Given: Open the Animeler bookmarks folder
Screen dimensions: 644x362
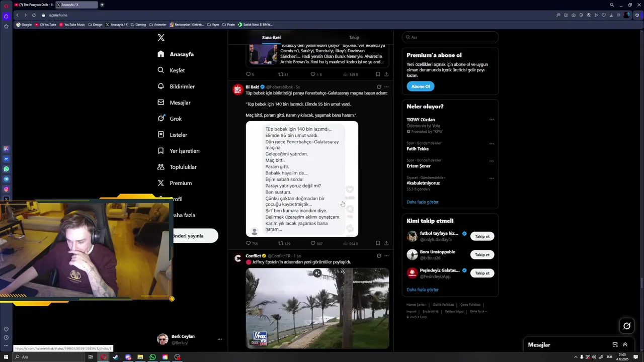Looking at the screenshot, I should tap(157, 24).
